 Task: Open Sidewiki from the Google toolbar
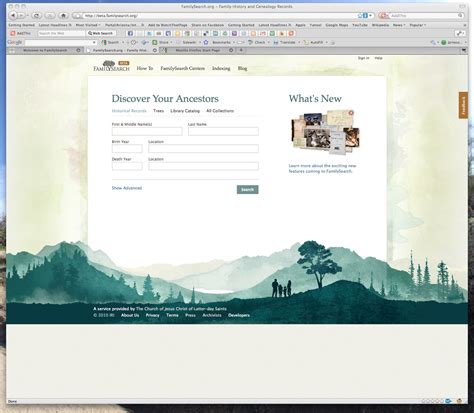pos(187,42)
